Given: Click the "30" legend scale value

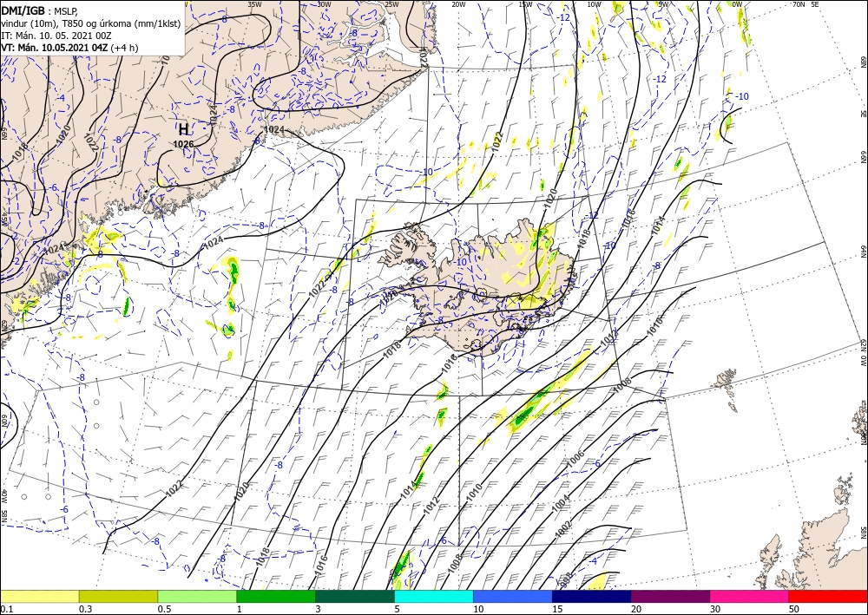Looking at the screenshot, I should pyautogui.click(x=715, y=609).
